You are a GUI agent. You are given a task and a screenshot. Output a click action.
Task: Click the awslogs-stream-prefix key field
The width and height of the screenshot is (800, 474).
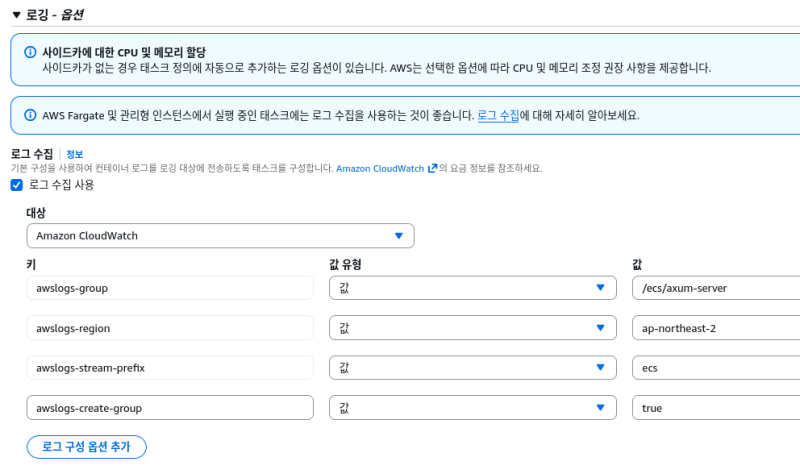click(x=170, y=368)
